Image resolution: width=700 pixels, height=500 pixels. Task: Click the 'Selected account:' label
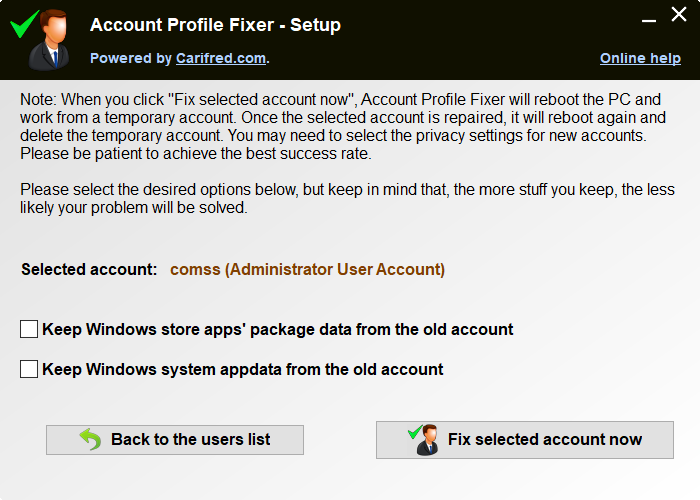89,269
